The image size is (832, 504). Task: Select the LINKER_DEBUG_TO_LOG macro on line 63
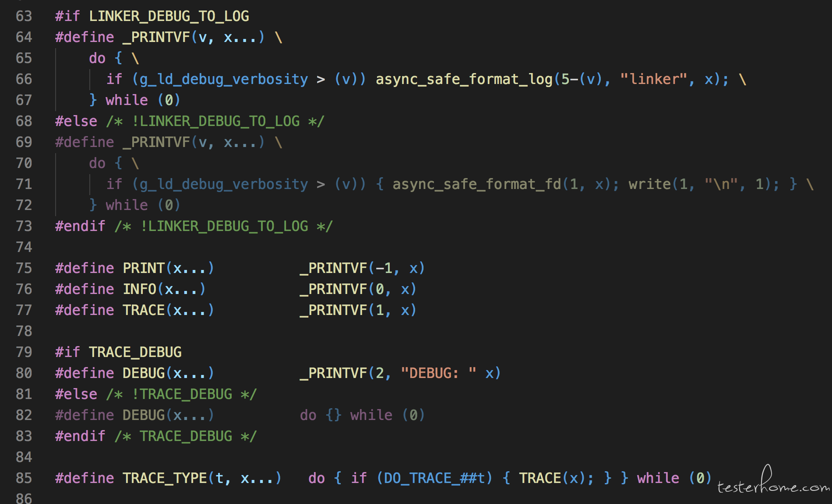[169, 16]
